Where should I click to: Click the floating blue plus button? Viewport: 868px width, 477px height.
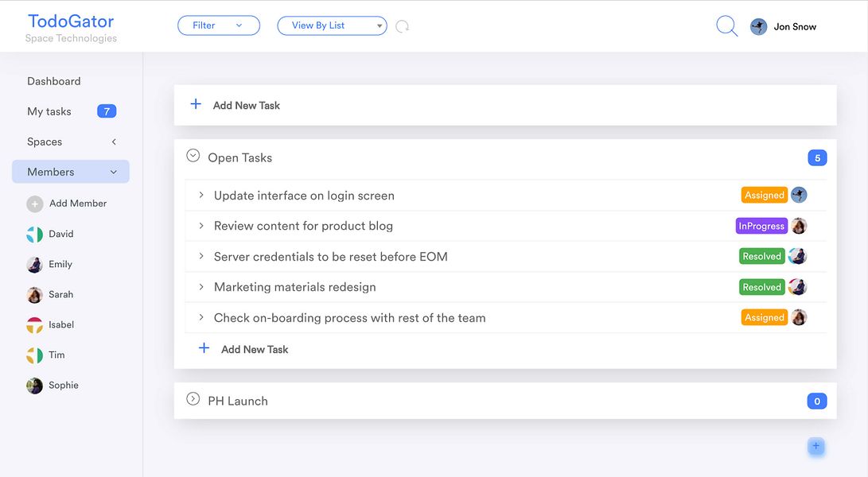[x=816, y=446]
